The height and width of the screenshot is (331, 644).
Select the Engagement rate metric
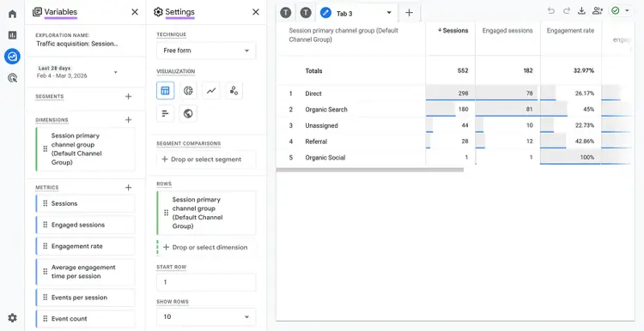[85, 246]
